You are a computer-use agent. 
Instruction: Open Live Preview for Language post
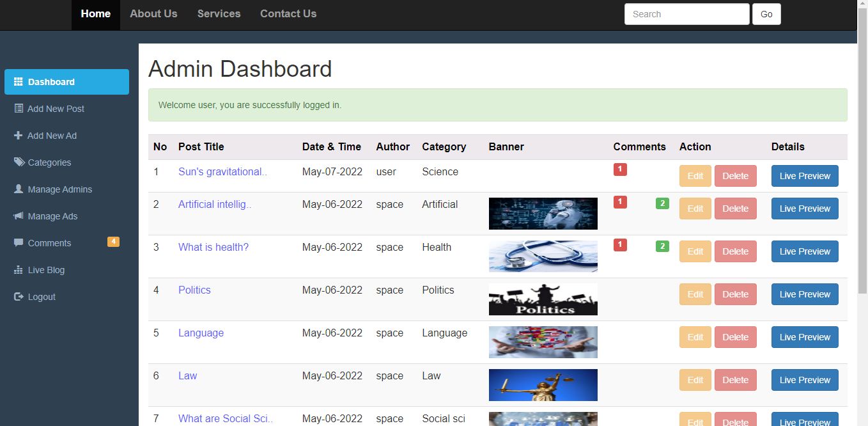(805, 337)
